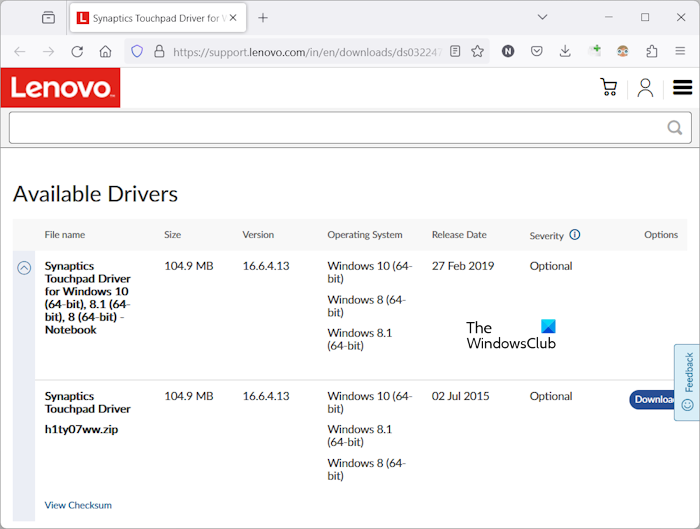The width and height of the screenshot is (700, 529).
Task: Click the user account profile icon
Action: coord(645,88)
